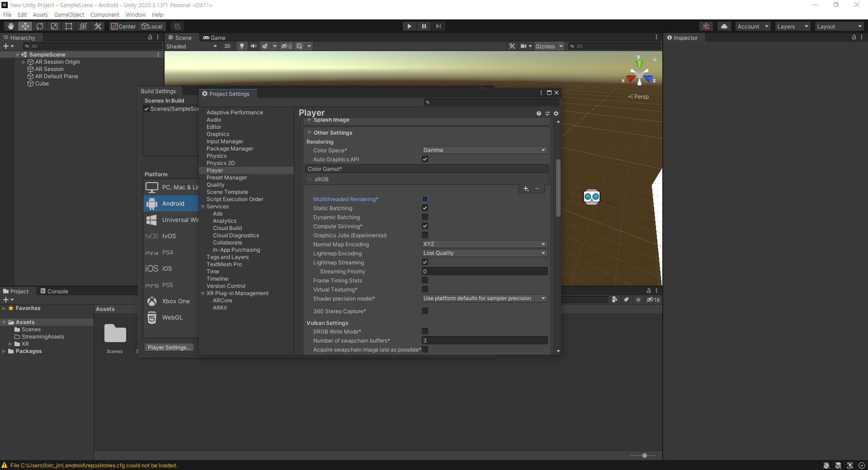
Task: Open Lightmap Encoding dropdown
Action: 485,253
